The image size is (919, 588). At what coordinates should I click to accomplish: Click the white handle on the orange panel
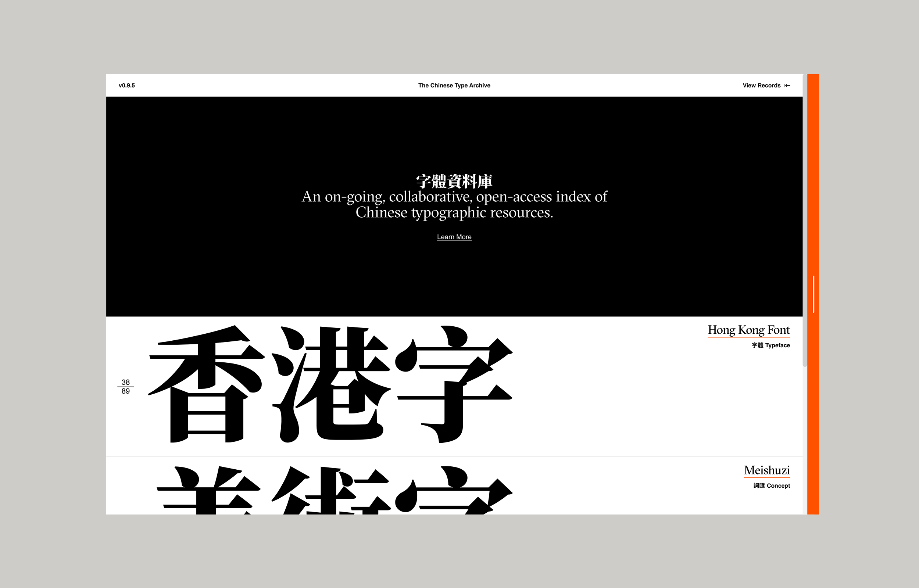coord(813,294)
